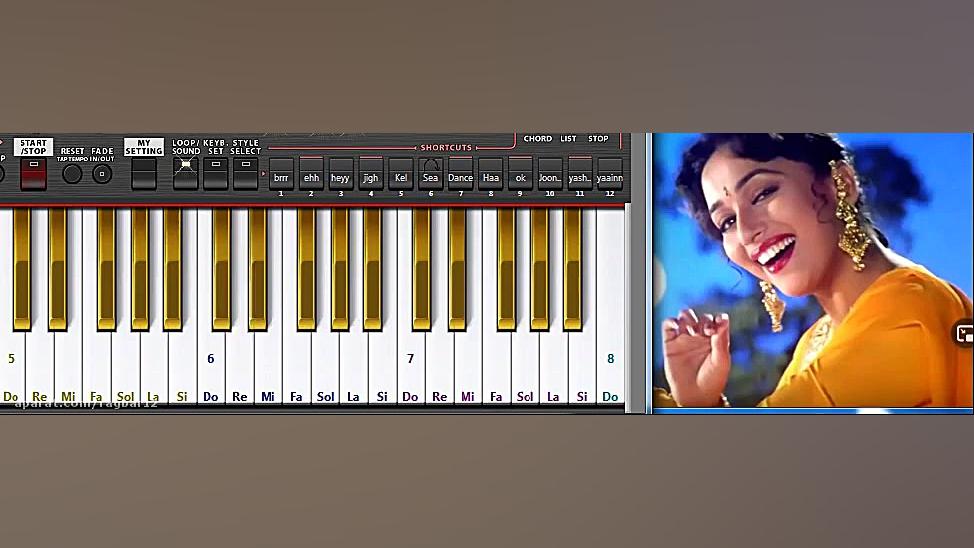
Task: Trigger the 'ehh' shortcut pad 2
Action: coord(311,174)
